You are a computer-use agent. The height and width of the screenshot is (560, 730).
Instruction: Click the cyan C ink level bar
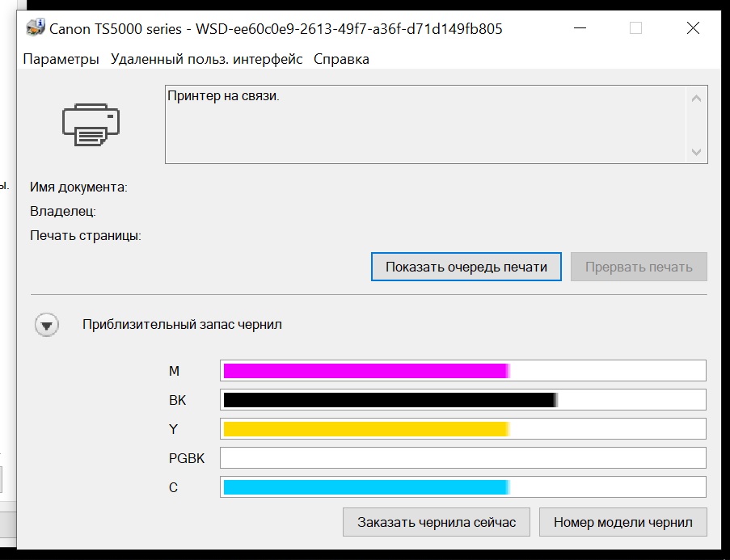click(x=462, y=487)
